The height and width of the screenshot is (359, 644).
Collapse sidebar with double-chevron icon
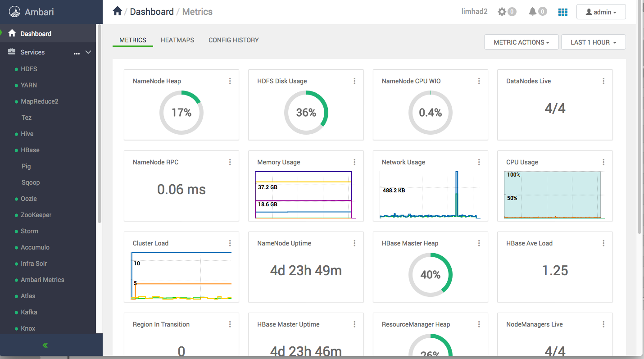click(x=45, y=345)
